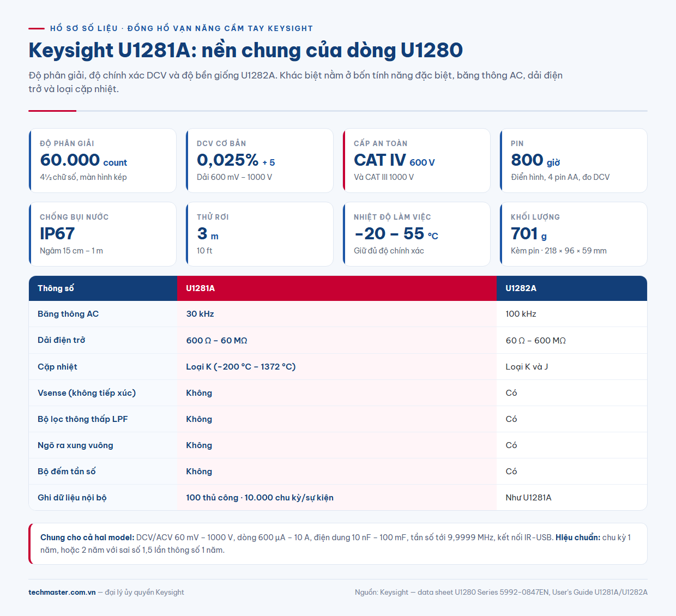Click the '4½ chữ số, màn hình kép' subtitle

click(x=83, y=177)
